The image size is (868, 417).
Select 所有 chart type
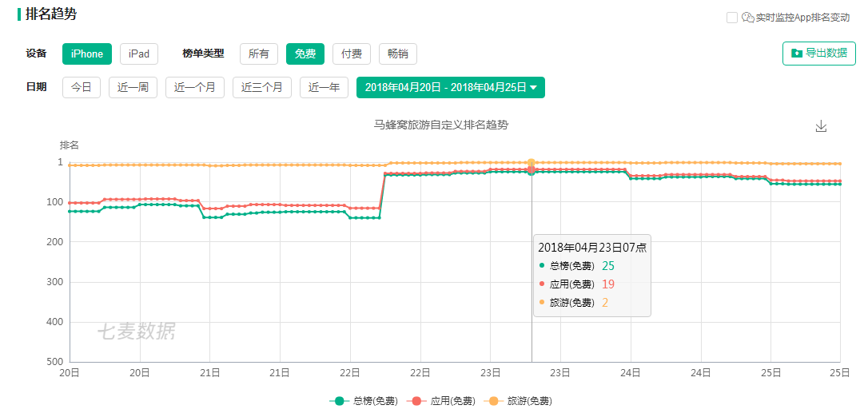coord(258,54)
